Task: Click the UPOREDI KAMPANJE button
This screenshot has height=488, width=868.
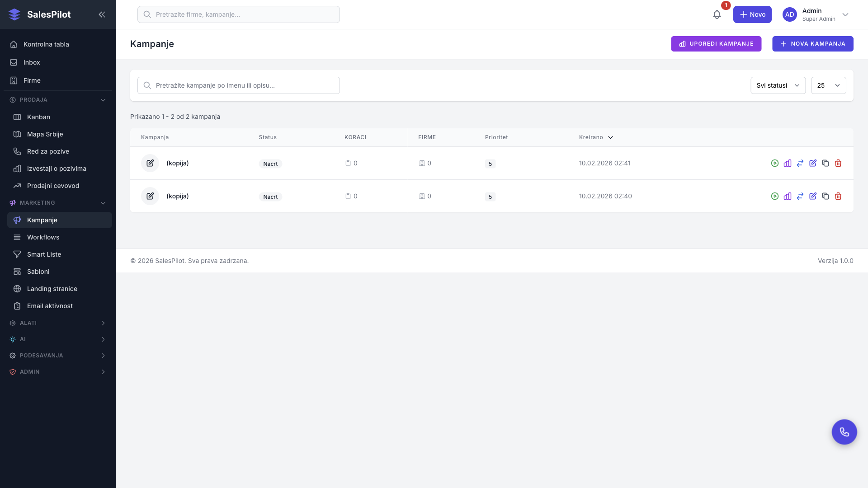Action: coord(716,44)
